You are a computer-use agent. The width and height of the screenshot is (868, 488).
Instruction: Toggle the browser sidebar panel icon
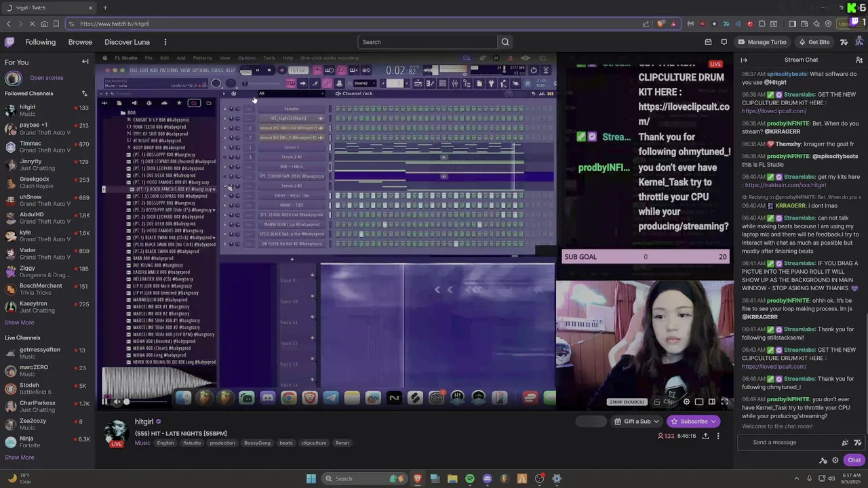[x=792, y=24]
